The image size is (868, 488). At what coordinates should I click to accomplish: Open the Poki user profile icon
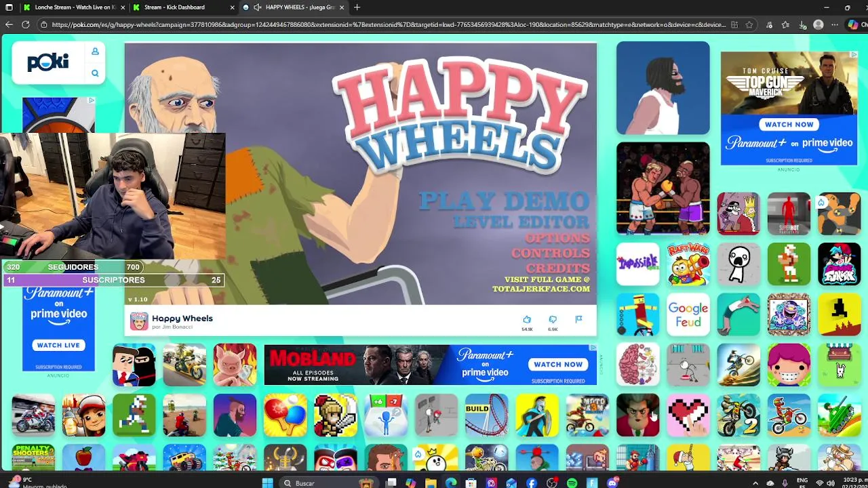click(x=95, y=52)
